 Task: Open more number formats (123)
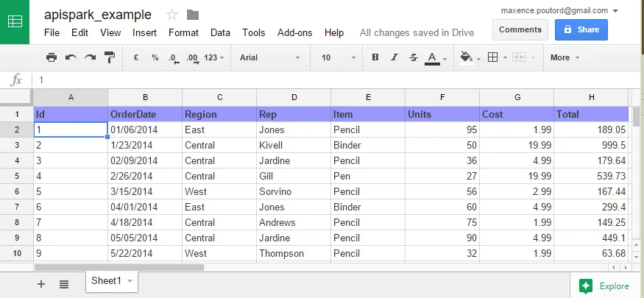[x=214, y=57]
